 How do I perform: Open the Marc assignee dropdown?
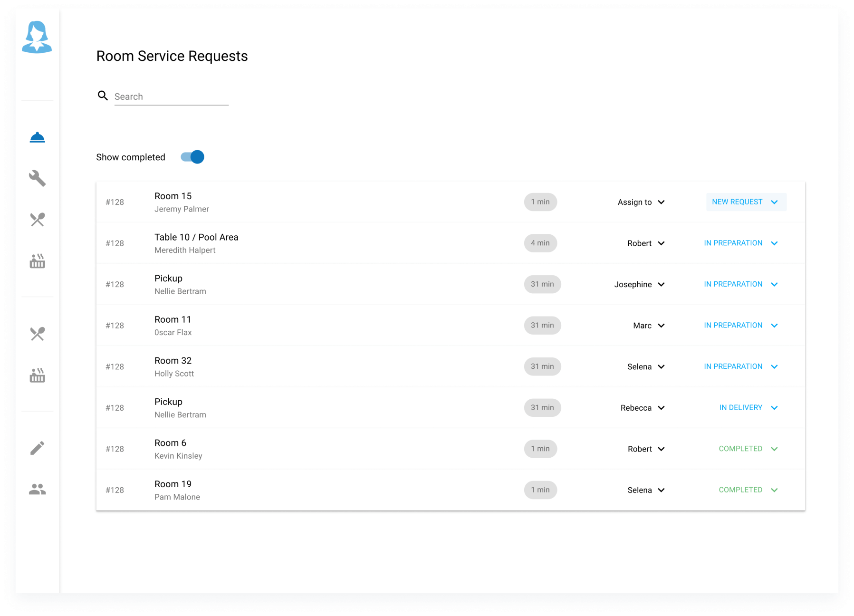[x=649, y=326]
